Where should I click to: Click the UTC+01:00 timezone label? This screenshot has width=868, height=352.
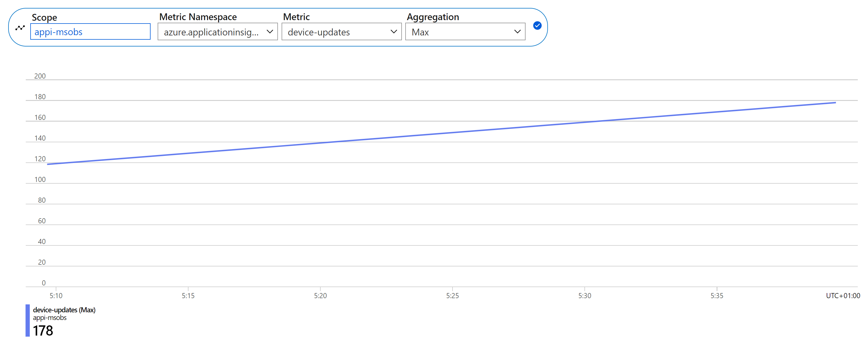(x=843, y=296)
